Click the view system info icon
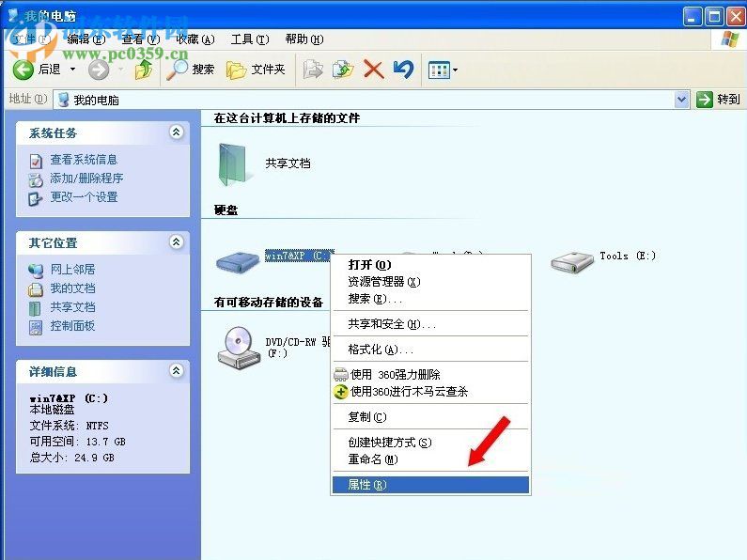Screen dimensions: 747x560 coord(36,161)
